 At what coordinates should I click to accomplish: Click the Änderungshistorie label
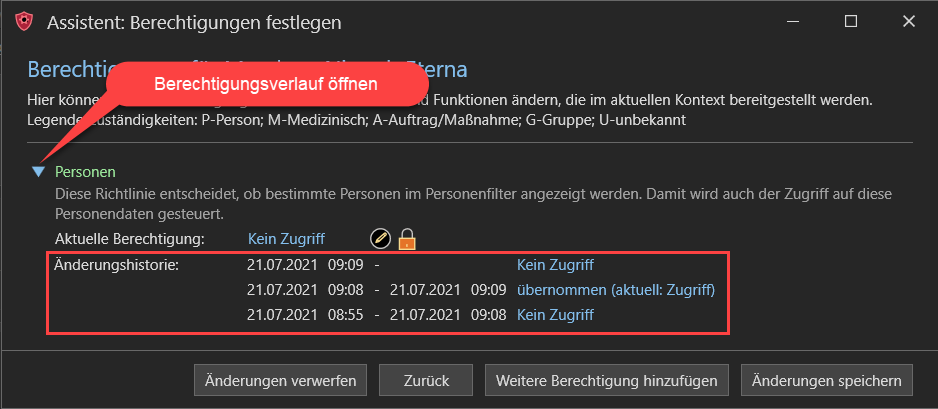tap(117, 264)
